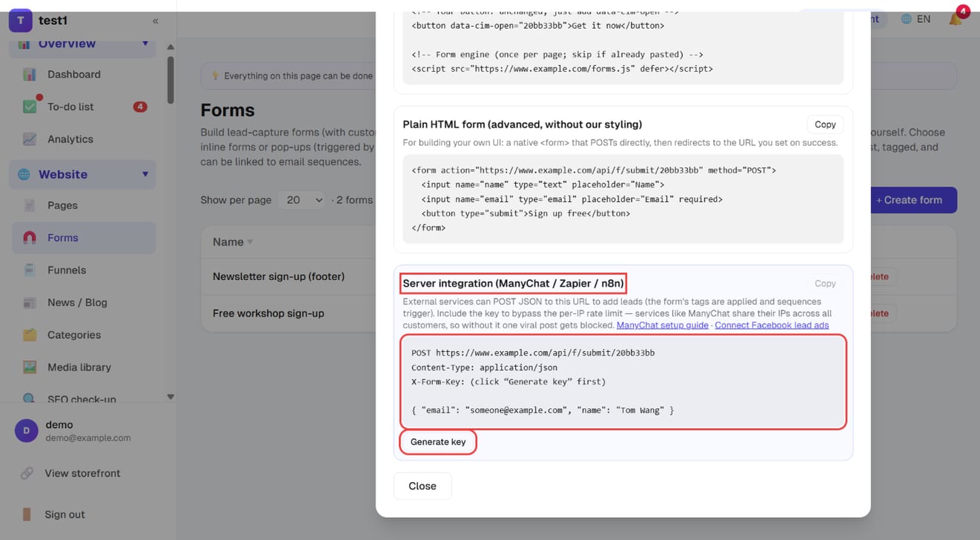This screenshot has height=540, width=980.
Task: Click the Forms page heading
Action: coord(228,110)
